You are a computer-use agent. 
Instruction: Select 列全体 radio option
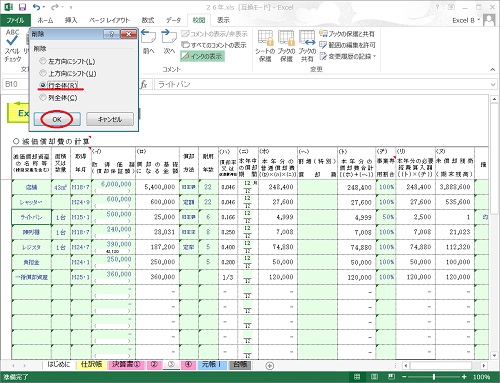[58, 98]
